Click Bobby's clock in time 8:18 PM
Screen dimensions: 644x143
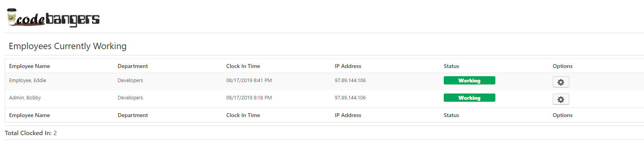point(249,98)
